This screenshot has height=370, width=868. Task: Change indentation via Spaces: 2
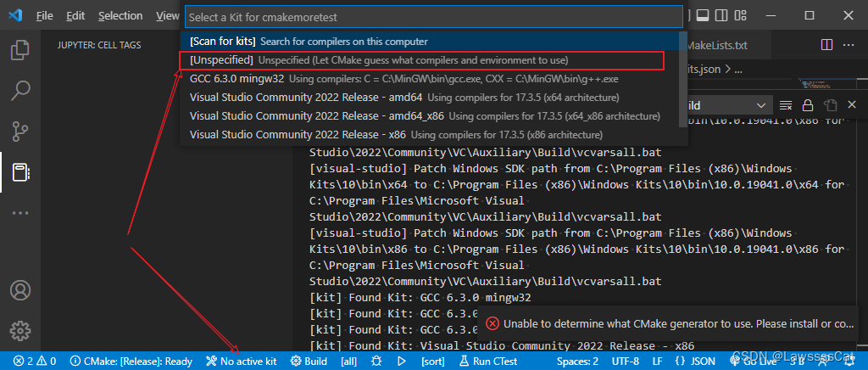(x=577, y=362)
